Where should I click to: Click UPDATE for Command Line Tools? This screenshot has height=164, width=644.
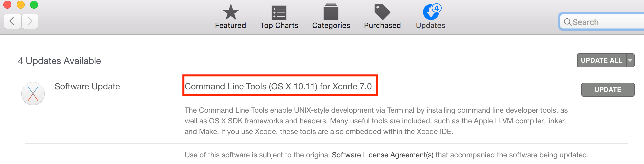(x=608, y=90)
